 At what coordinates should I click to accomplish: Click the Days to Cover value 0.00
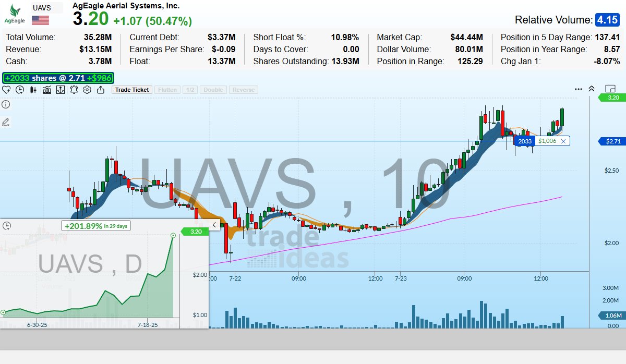[351, 49]
